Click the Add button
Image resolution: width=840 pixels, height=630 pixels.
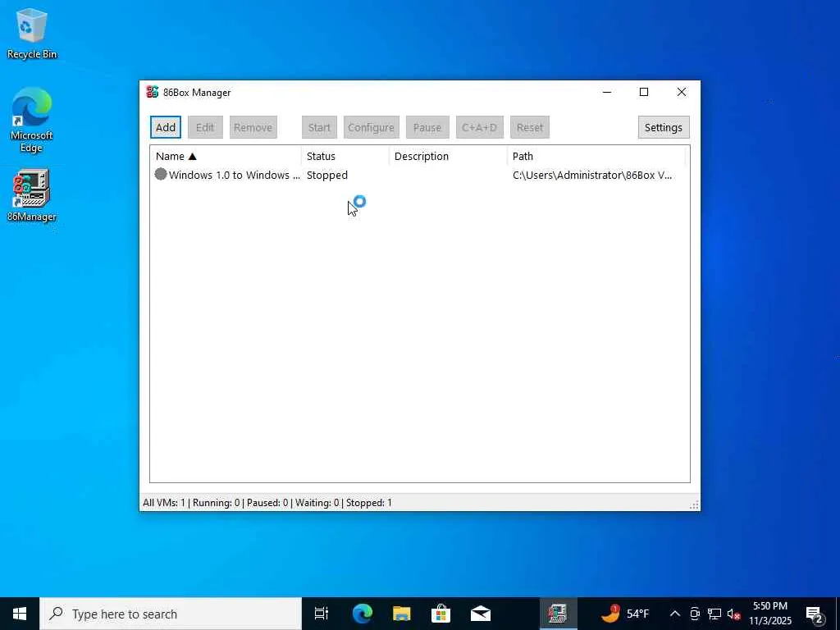tap(166, 127)
